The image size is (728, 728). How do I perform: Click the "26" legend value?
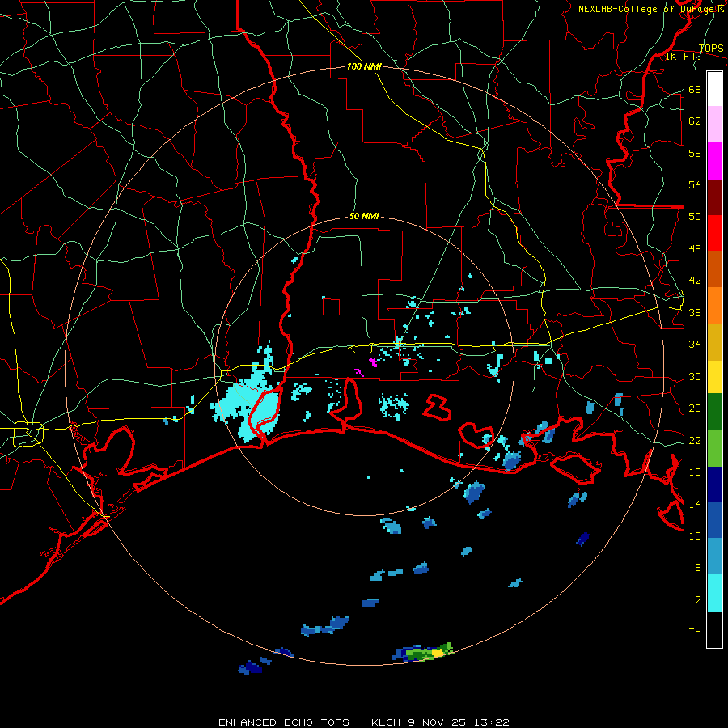pos(695,408)
